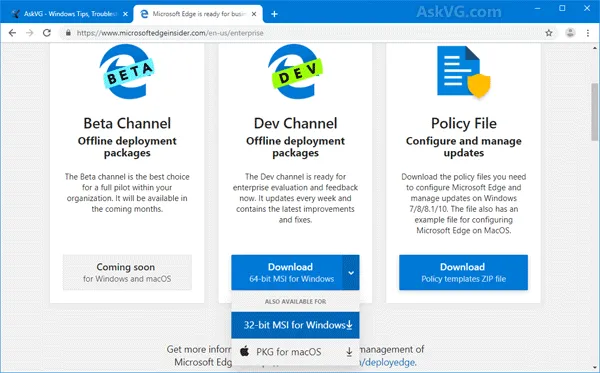Click download arrow on PKG macOS row
This screenshot has height=373, width=600.
tap(349, 352)
